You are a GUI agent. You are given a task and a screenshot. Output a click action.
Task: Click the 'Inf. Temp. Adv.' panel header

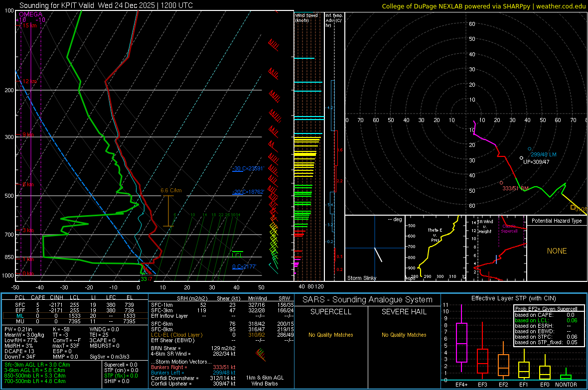(x=334, y=20)
